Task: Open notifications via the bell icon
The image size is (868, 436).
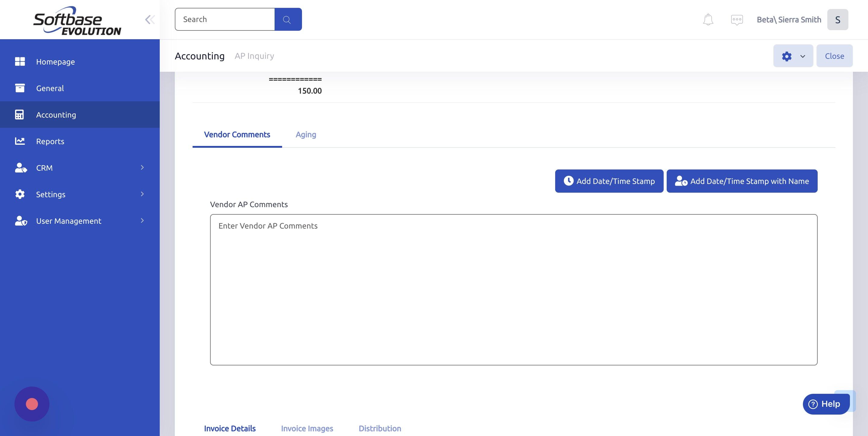Action: (x=708, y=19)
